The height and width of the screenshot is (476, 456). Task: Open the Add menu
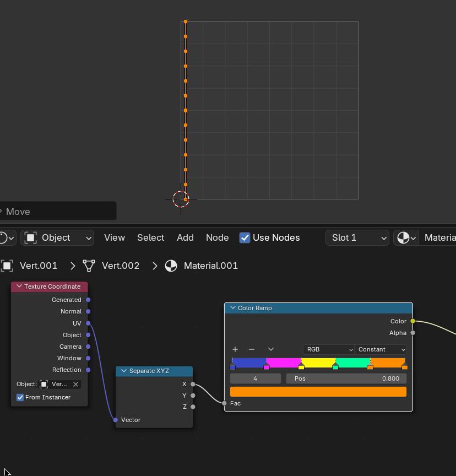coord(185,237)
